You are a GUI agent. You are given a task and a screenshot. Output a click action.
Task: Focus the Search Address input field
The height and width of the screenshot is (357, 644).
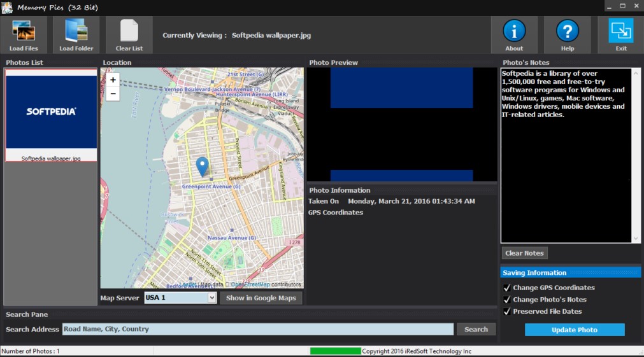tap(258, 329)
